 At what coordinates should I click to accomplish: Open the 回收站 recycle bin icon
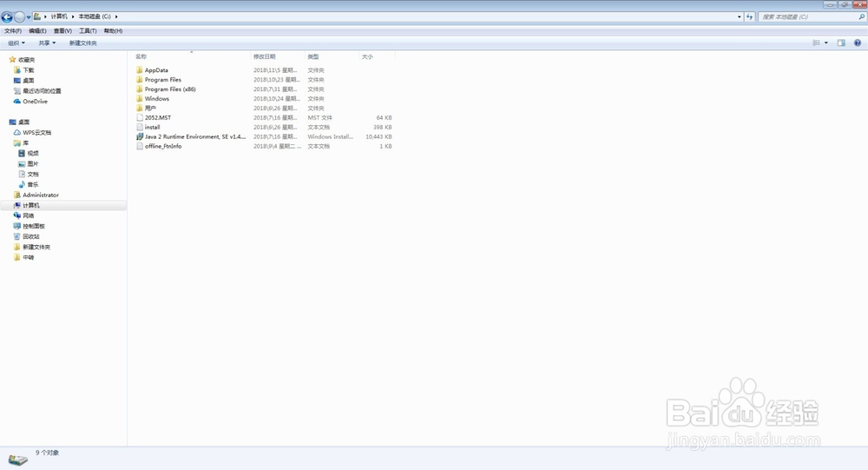(x=17, y=236)
